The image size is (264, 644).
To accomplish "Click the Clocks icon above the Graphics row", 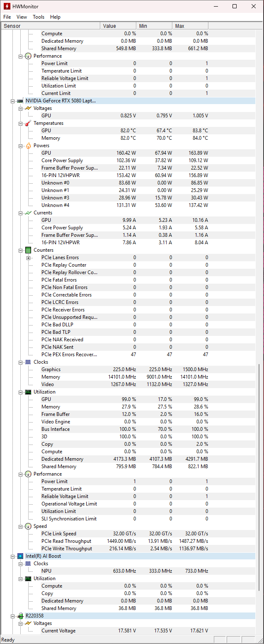I will (x=28, y=362).
